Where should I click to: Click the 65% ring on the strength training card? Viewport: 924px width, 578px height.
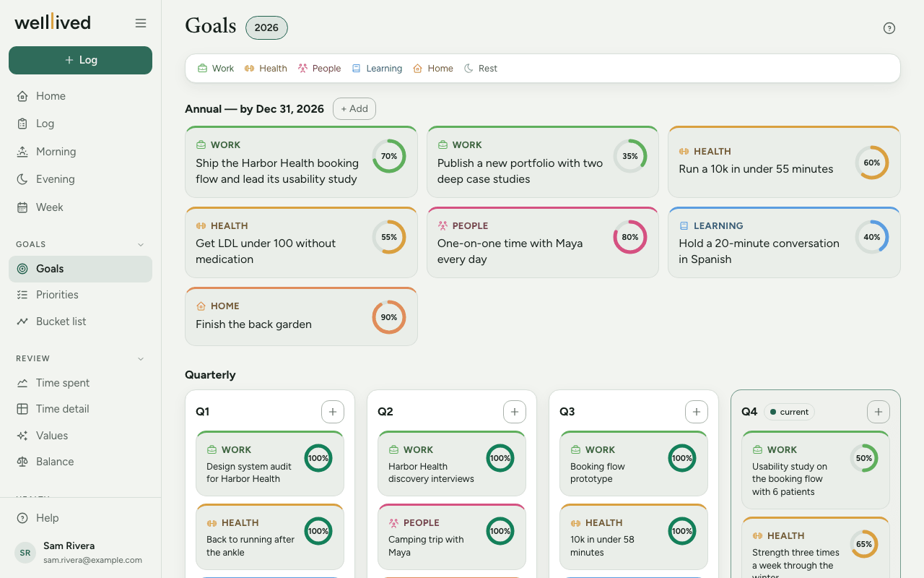(x=864, y=544)
